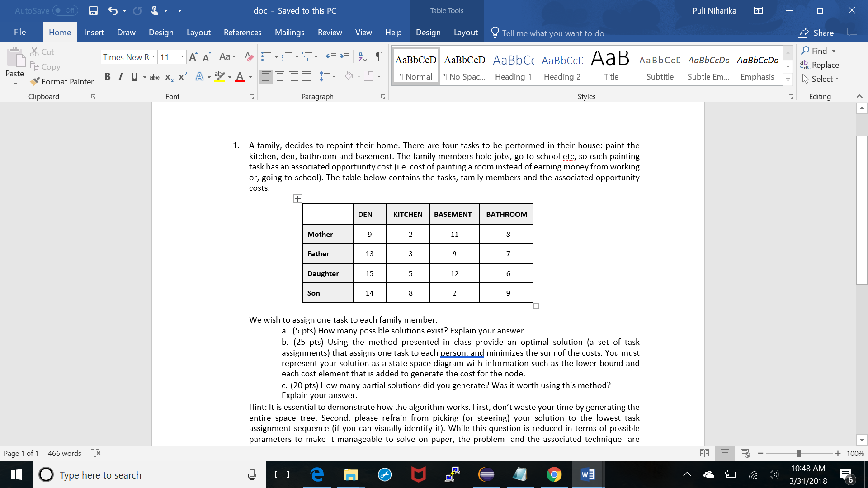This screenshot has width=868, height=488.
Task: Click the Clear All Formatting eraser icon
Action: 249,56
